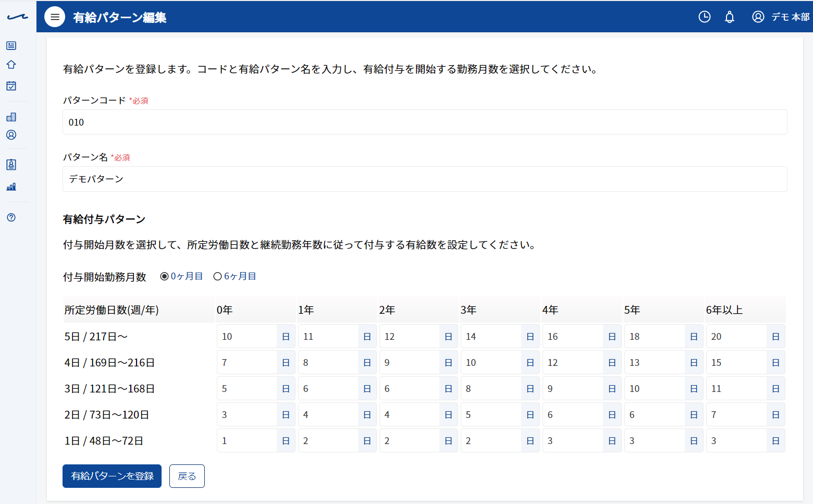Viewport: 813px width, 504px height.
Task: Click the 有給付与パターン section heading
Action: click(x=104, y=219)
